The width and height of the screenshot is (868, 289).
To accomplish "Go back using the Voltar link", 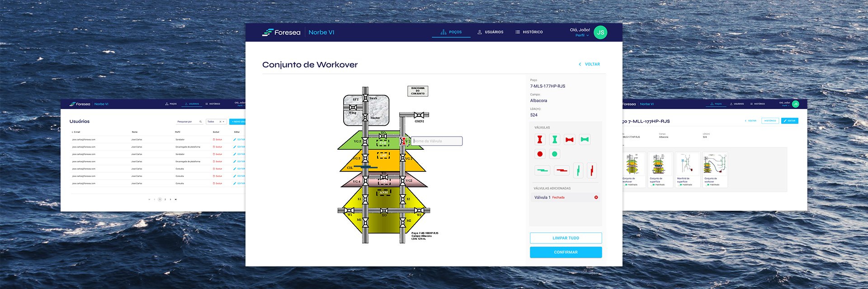I will click(590, 64).
